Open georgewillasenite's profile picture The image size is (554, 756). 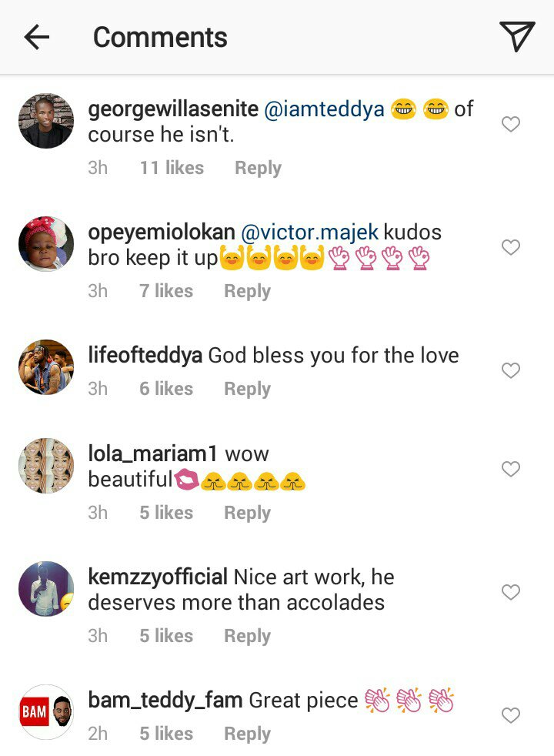point(46,121)
